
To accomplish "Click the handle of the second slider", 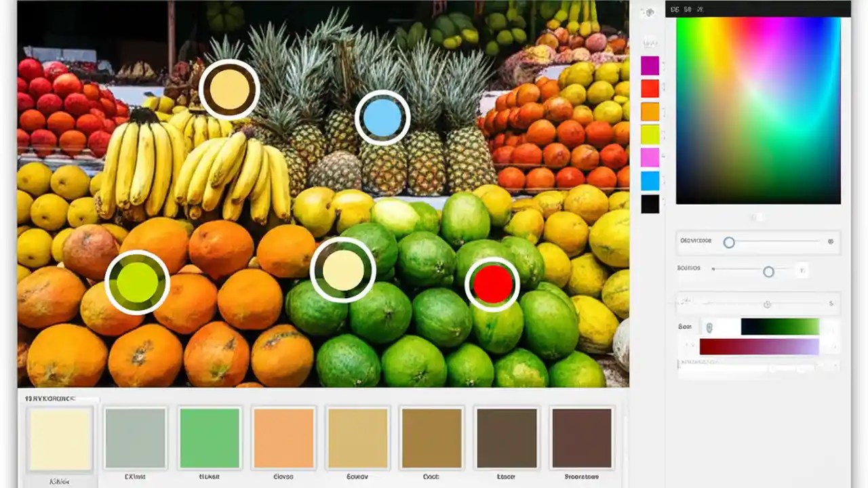I will (x=768, y=271).
